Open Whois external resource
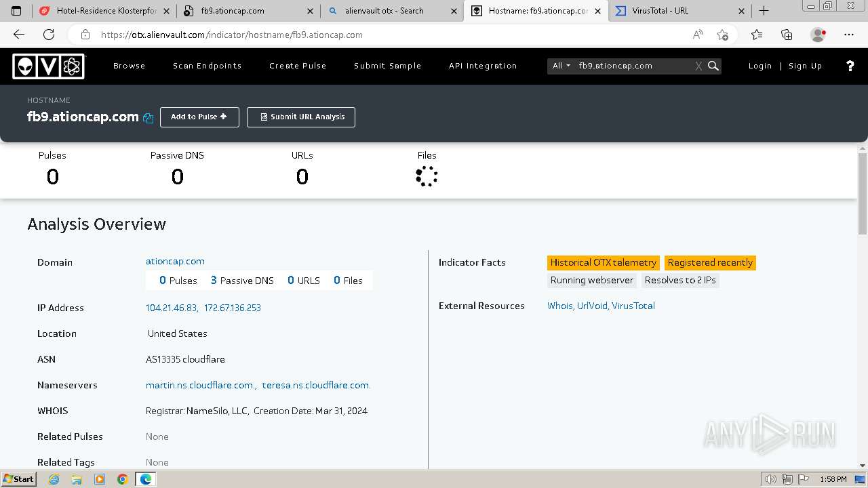 coord(560,306)
